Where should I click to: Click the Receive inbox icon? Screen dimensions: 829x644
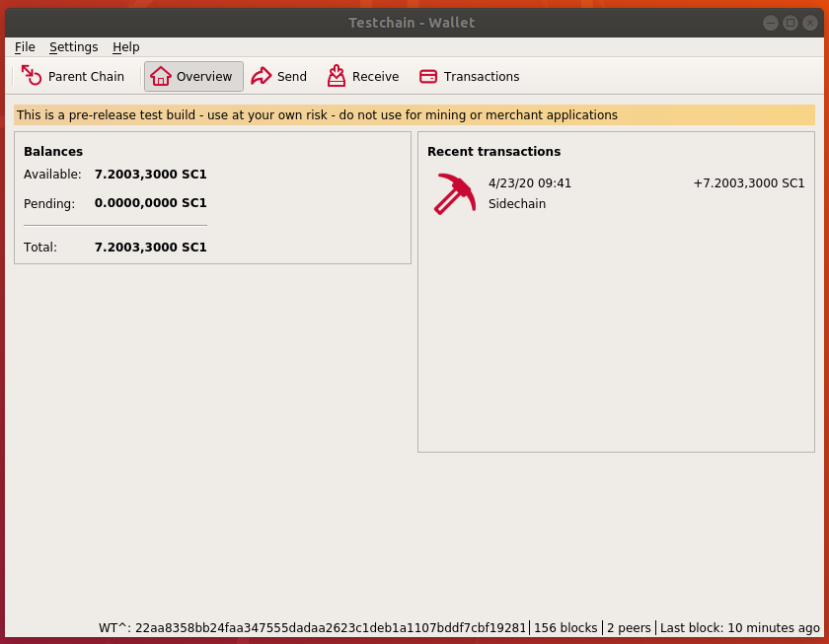(x=337, y=76)
